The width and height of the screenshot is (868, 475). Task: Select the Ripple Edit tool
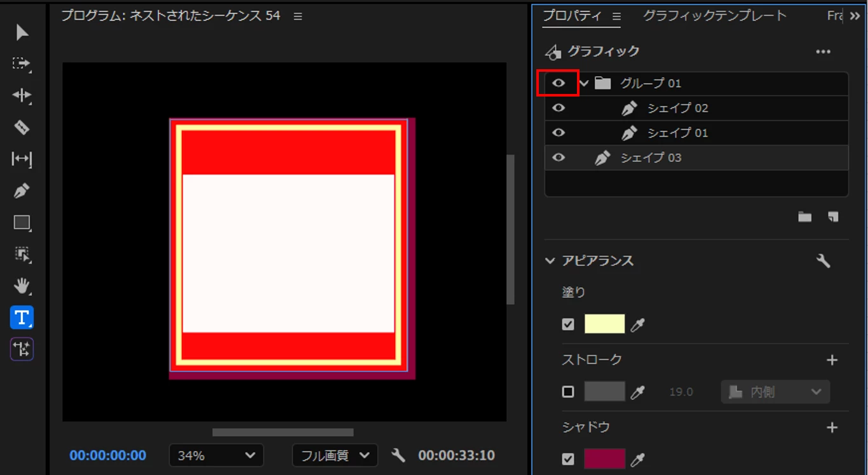[x=22, y=95]
